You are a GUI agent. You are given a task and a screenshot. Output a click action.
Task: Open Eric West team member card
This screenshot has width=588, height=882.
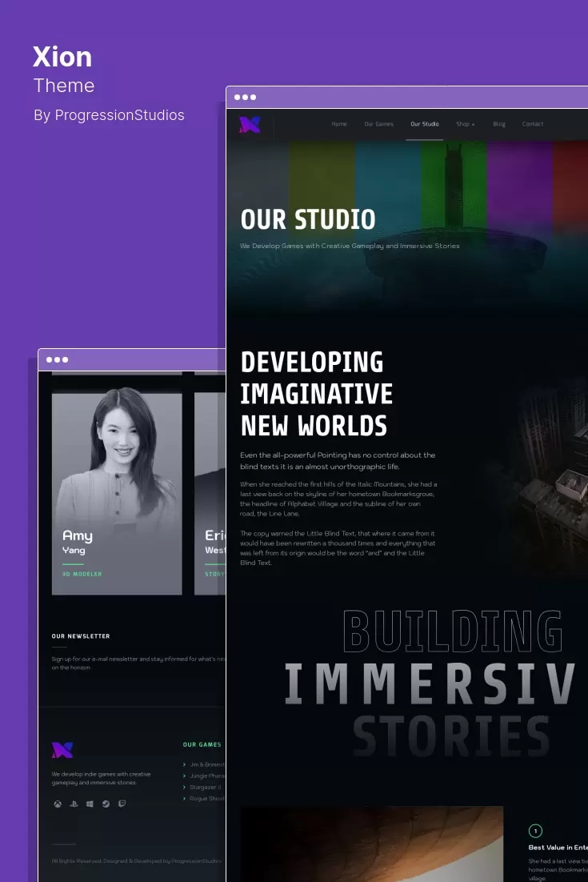[210, 493]
